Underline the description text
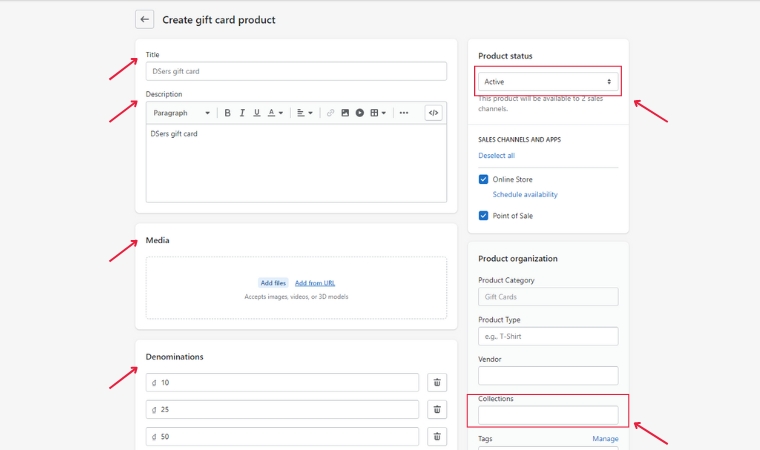The width and height of the screenshot is (760, 450). coord(257,113)
